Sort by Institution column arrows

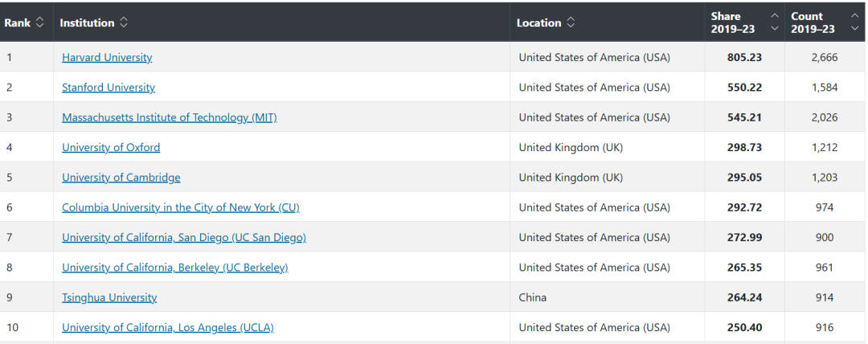click(x=124, y=23)
